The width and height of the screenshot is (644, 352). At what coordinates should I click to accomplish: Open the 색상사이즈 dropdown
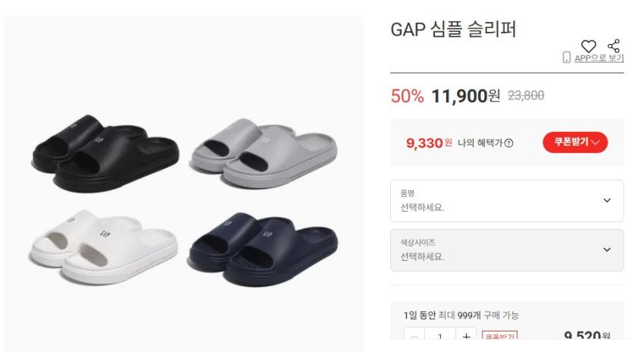click(x=507, y=250)
